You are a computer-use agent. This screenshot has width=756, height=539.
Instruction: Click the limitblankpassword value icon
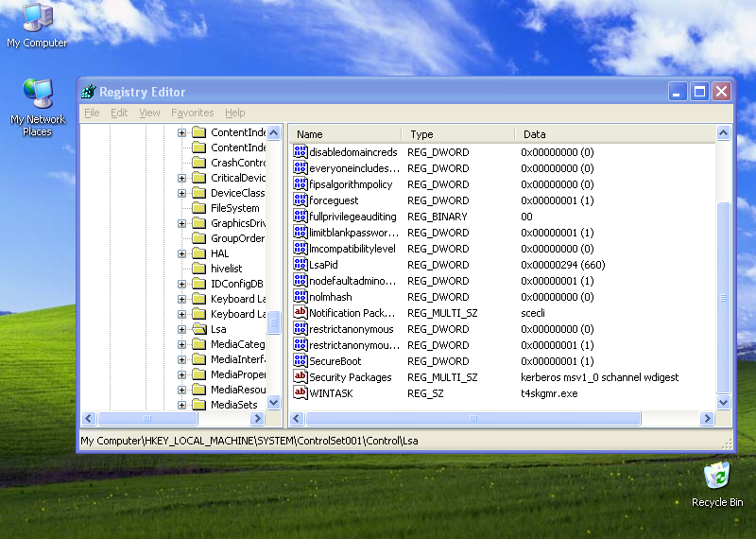[300, 232]
